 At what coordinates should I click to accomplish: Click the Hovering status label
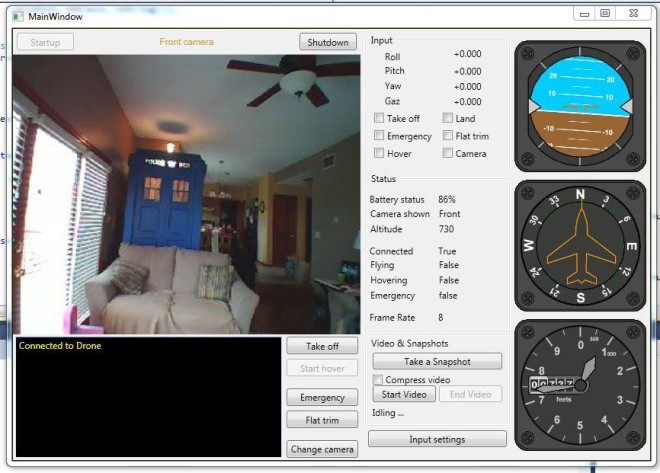click(389, 280)
